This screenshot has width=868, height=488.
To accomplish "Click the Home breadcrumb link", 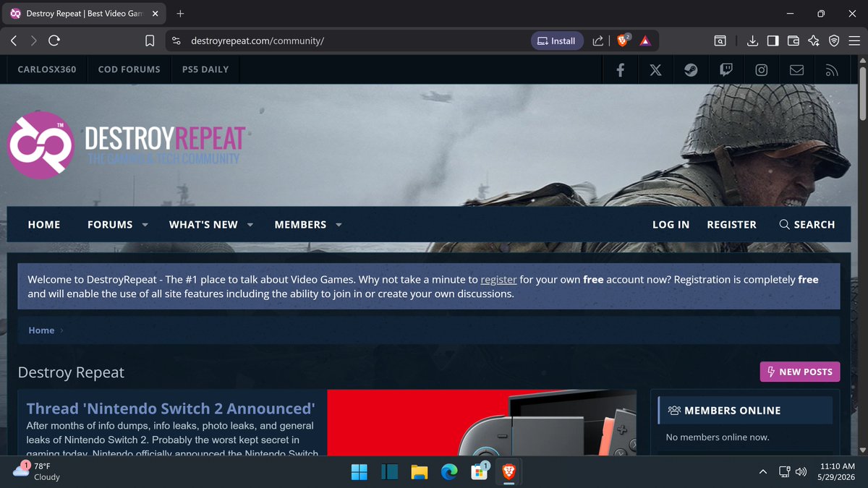I will point(41,330).
